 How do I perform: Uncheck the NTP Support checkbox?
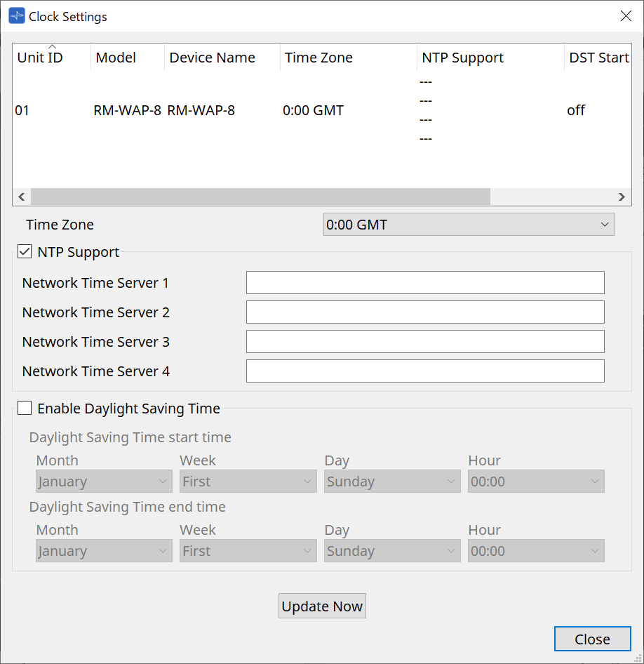(x=25, y=252)
